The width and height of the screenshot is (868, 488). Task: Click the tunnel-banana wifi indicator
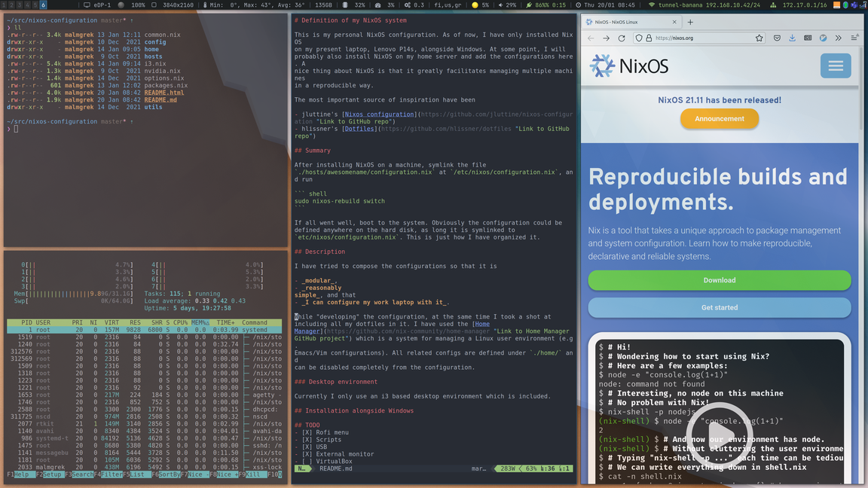coord(704,5)
